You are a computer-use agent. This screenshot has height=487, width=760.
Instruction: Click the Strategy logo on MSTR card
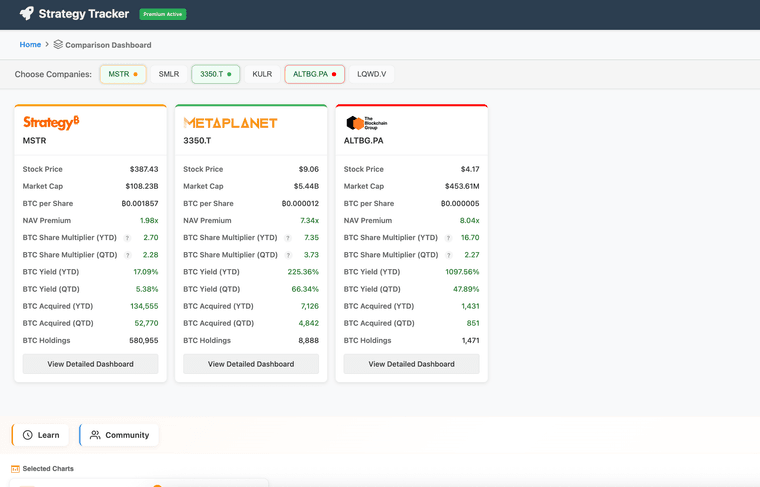pyautogui.click(x=51, y=123)
